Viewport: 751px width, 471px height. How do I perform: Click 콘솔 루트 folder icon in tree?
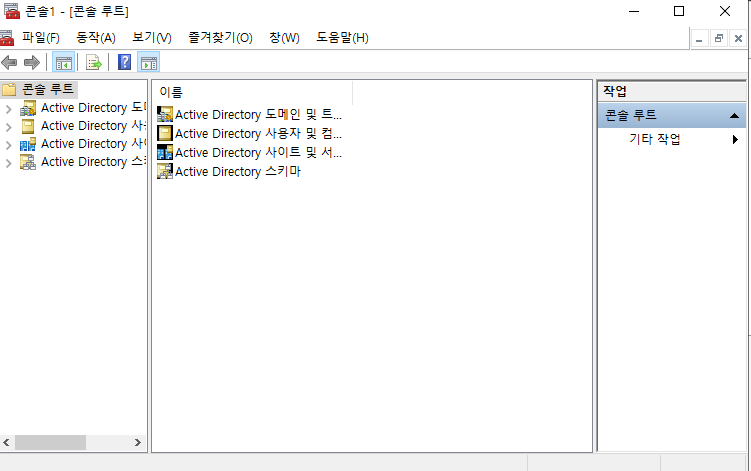tap(9, 90)
